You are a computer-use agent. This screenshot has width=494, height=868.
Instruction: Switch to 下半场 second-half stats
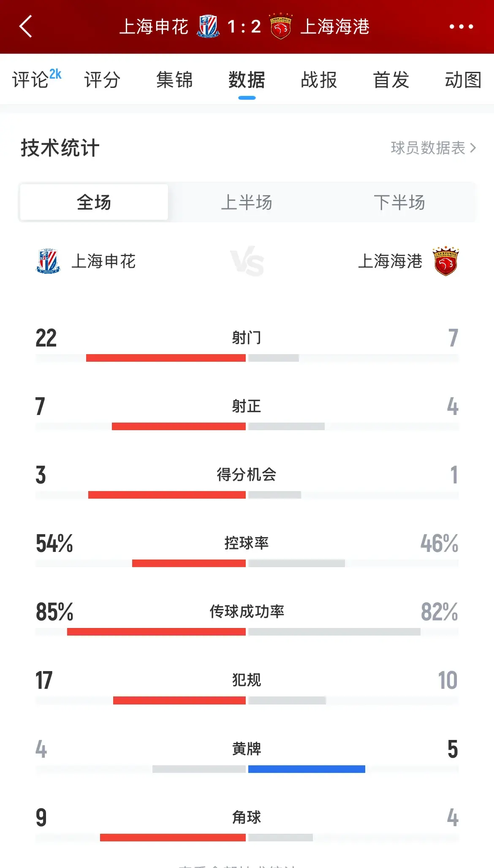click(x=399, y=202)
